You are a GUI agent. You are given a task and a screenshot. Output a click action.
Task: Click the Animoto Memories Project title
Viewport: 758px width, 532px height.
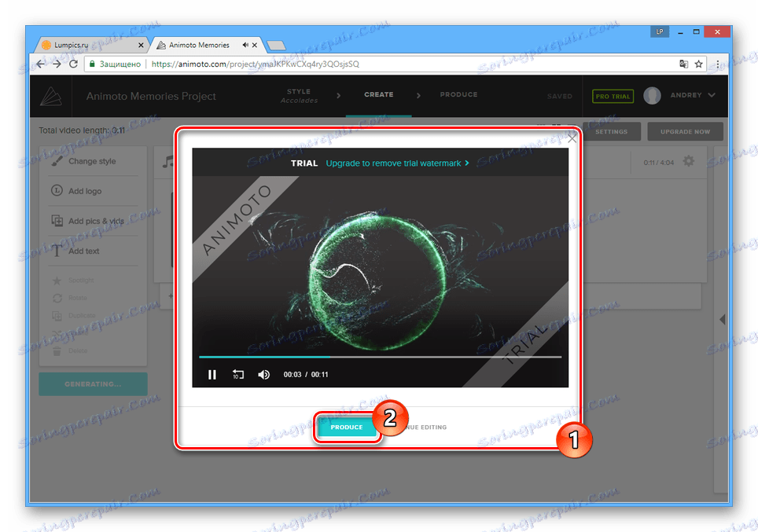point(151,96)
